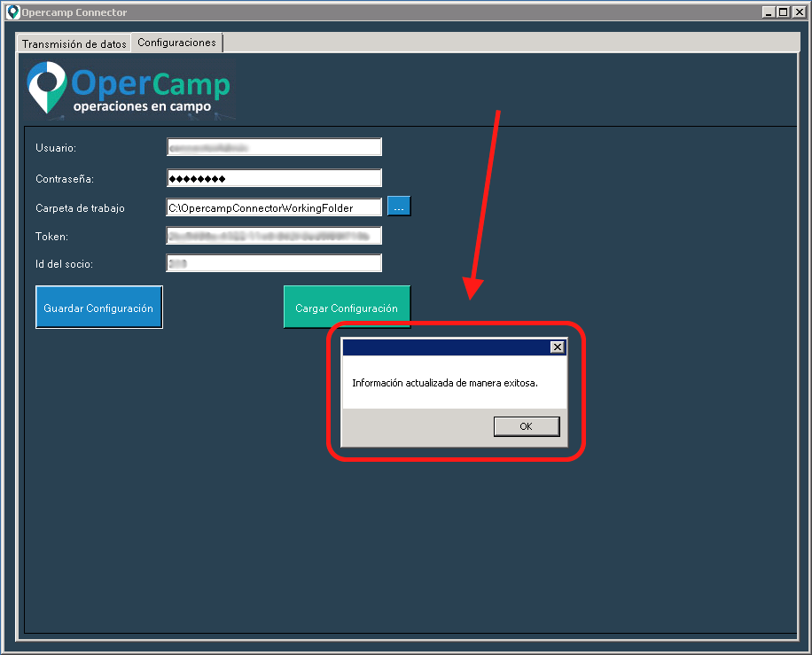Switch to the Transmisión de datos tab
This screenshot has width=812, height=655.
74,43
